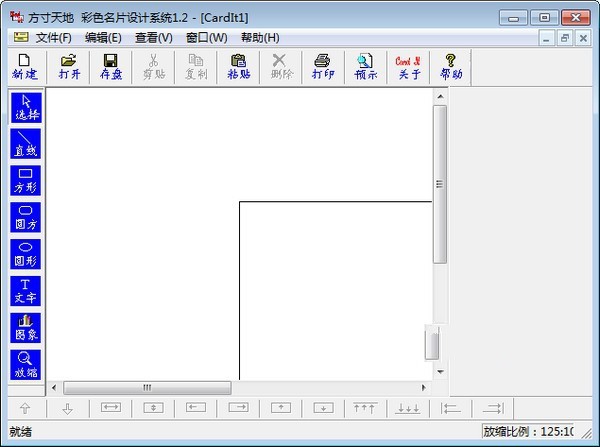Click the 剪贴 (Cut) scissors icon
600x447 pixels.
[x=154, y=67]
